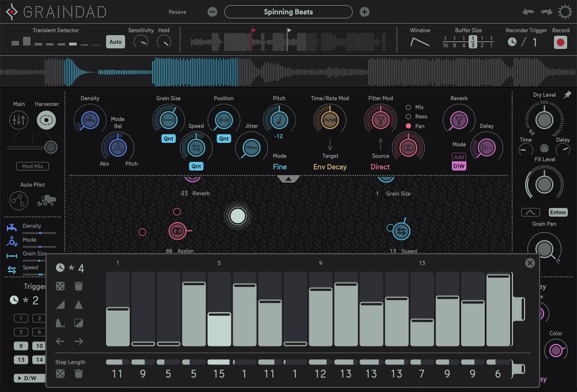Open the Main mixer icon
577x392 pixels.
(x=19, y=120)
